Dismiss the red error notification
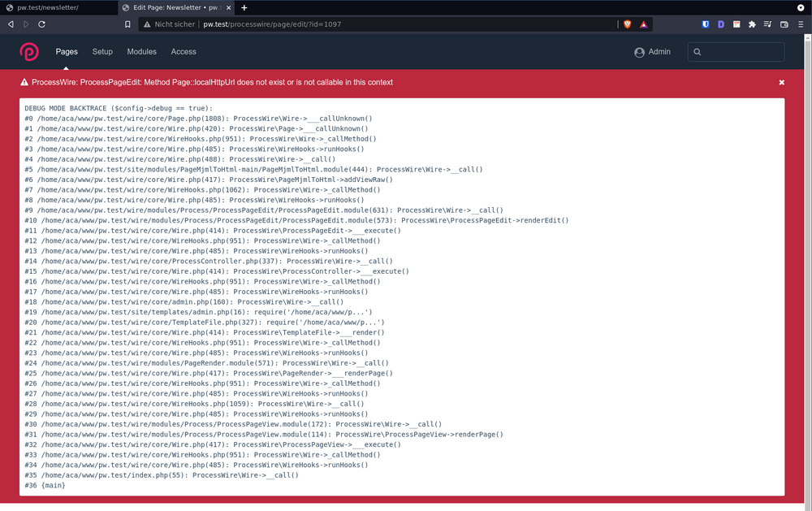The width and height of the screenshot is (812, 511). pyautogui.click(x=782, y=83)
